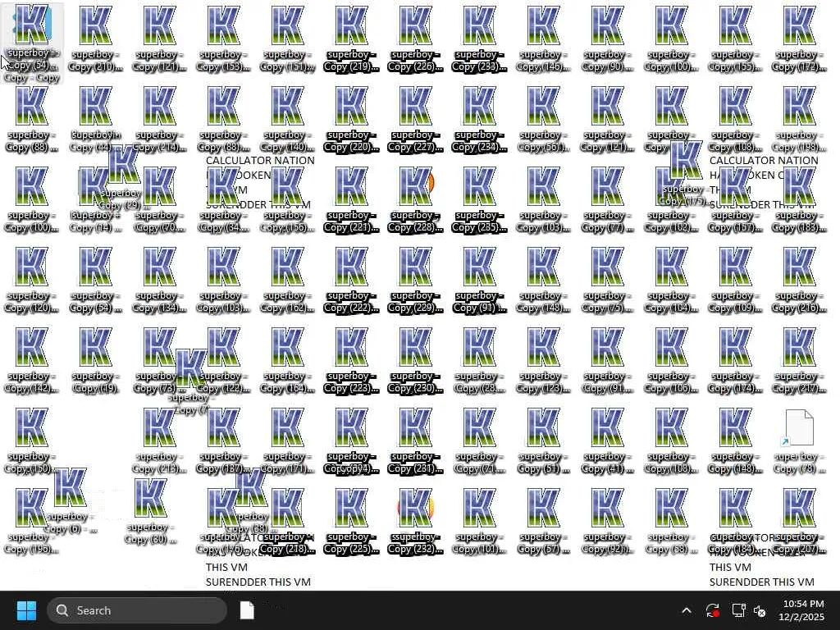
Task: Select the superboy - Copy (172) icon
Action: 799,39
